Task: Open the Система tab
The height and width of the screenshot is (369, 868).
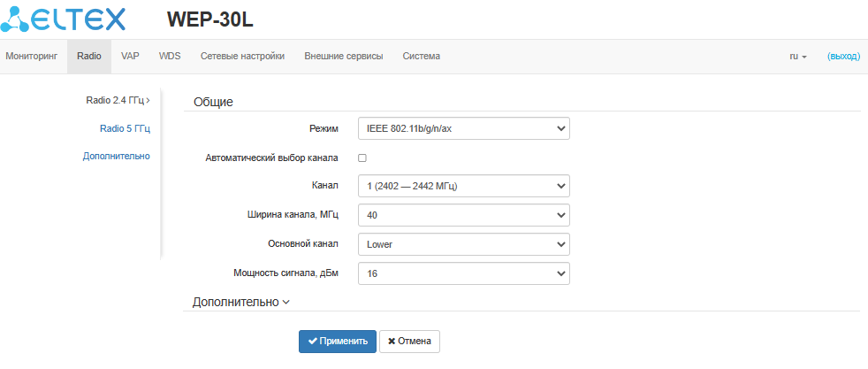Action: pos(421,57)
